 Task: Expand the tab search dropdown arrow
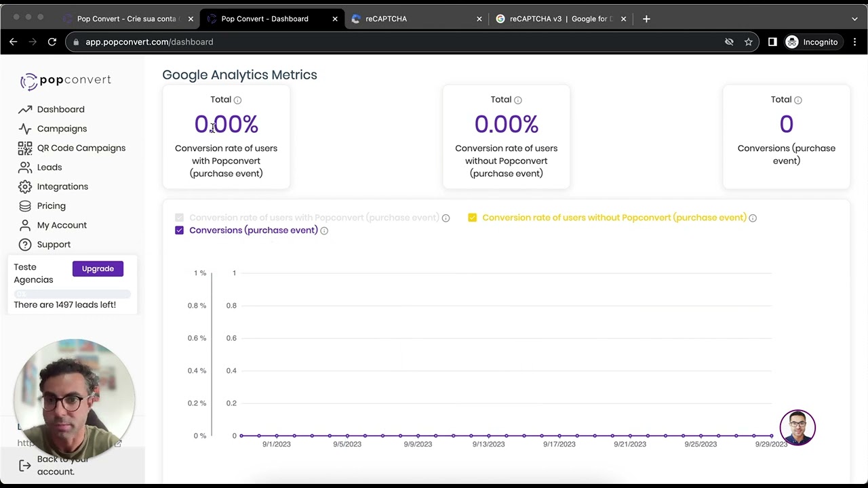[854, 19]
